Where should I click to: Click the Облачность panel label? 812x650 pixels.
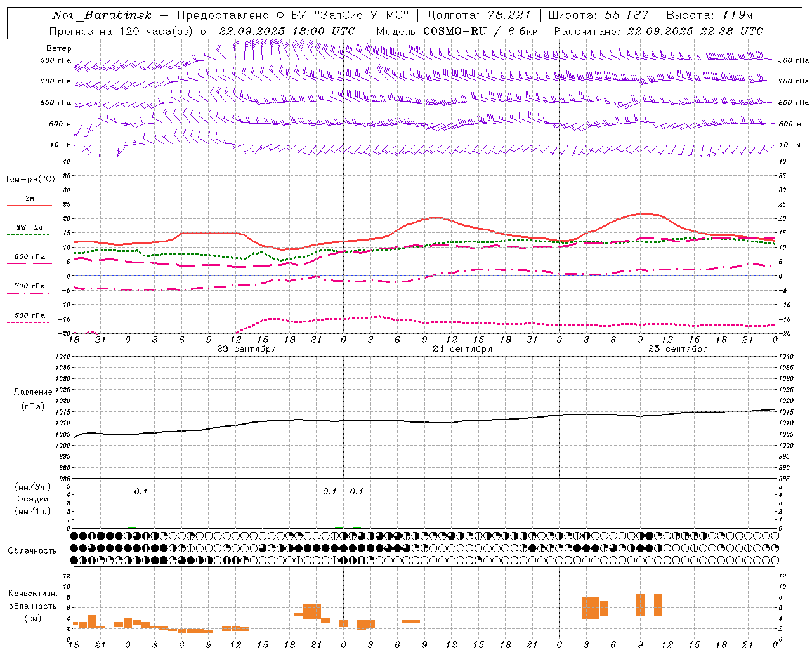(32, 551)
